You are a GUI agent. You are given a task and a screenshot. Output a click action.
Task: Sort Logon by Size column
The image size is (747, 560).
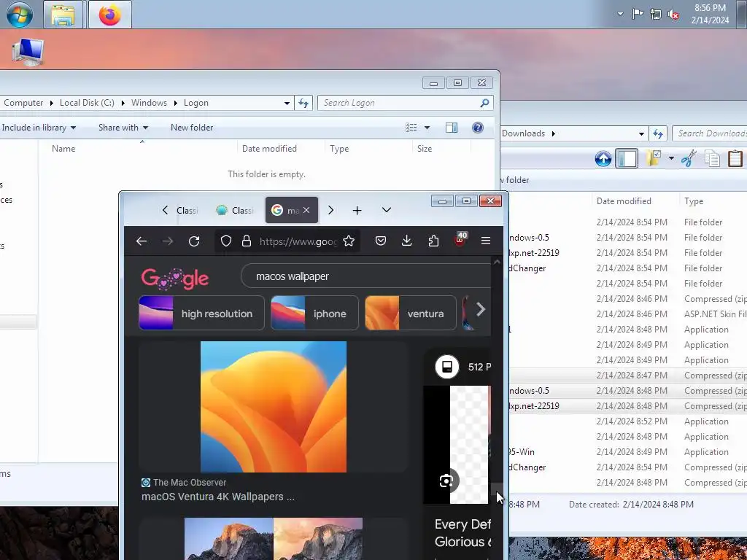click(425, 149)
